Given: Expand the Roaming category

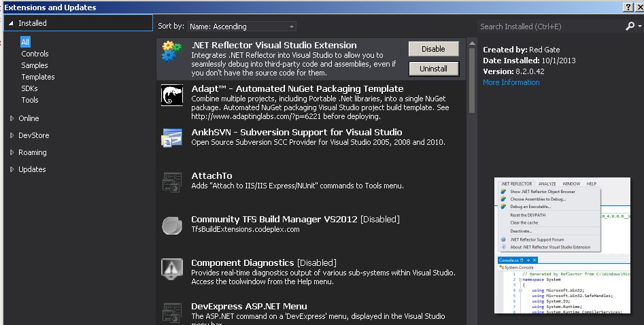Looking at the screenshot, I should [x=12, y=152].
